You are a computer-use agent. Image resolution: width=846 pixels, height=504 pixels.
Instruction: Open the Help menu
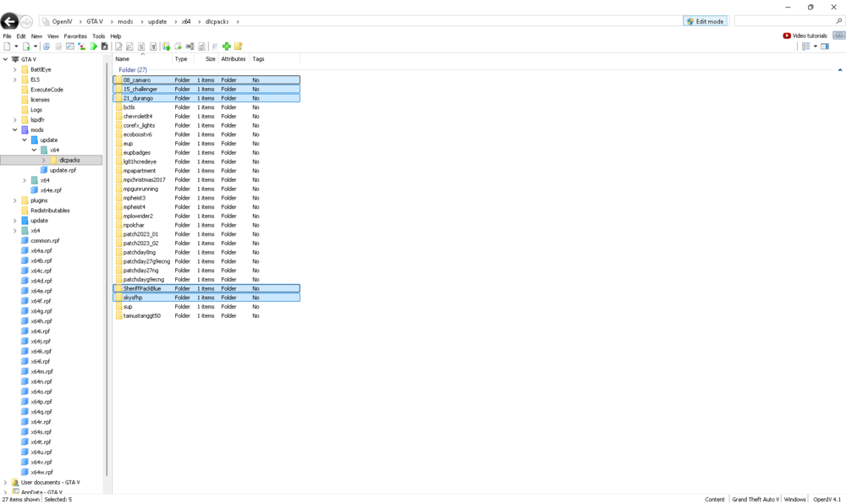click(115, 36)
